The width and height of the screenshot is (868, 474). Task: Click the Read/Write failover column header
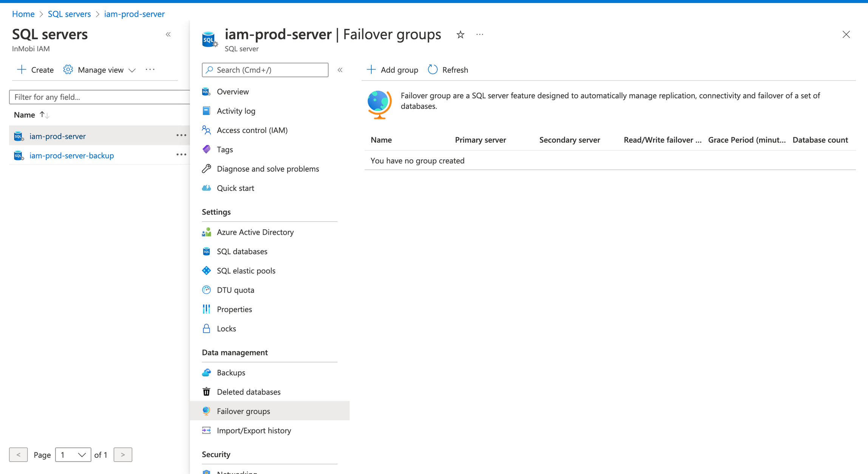pos(663,140)
